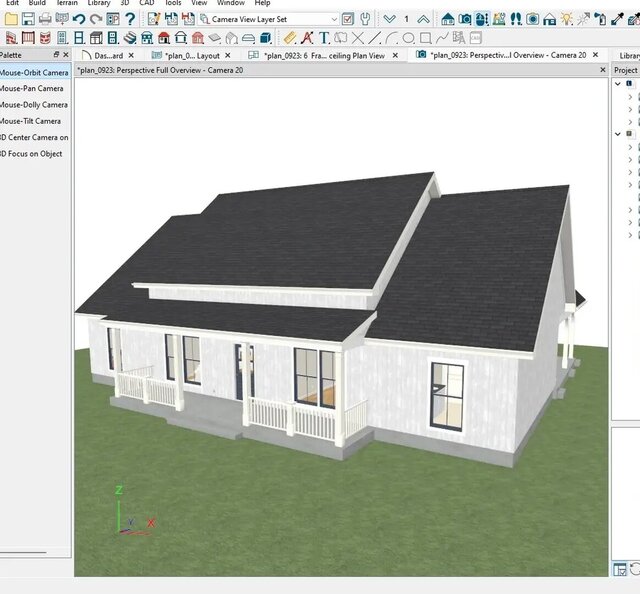
Task: Open the CAD menu
Action: (147, 3)
